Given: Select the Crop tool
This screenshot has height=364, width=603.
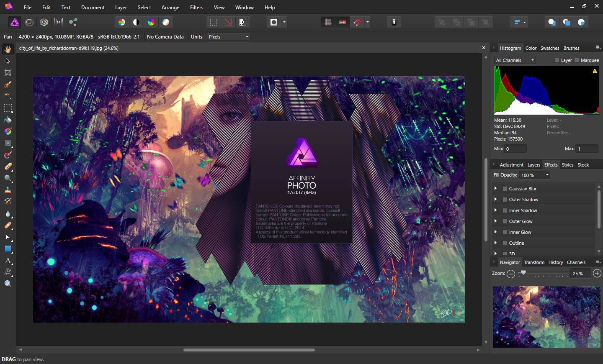Looking at the screenshot, I should (8, 73).
